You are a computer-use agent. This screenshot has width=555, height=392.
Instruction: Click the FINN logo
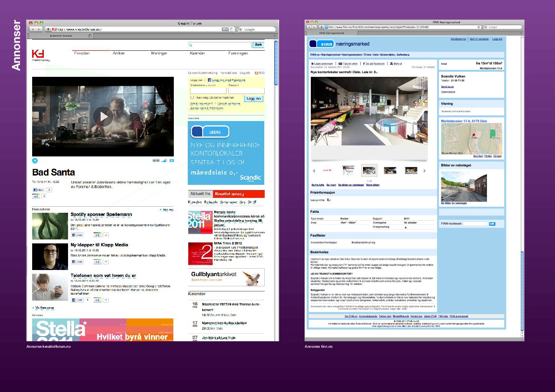pyautogui.click(x=322, y=44)
